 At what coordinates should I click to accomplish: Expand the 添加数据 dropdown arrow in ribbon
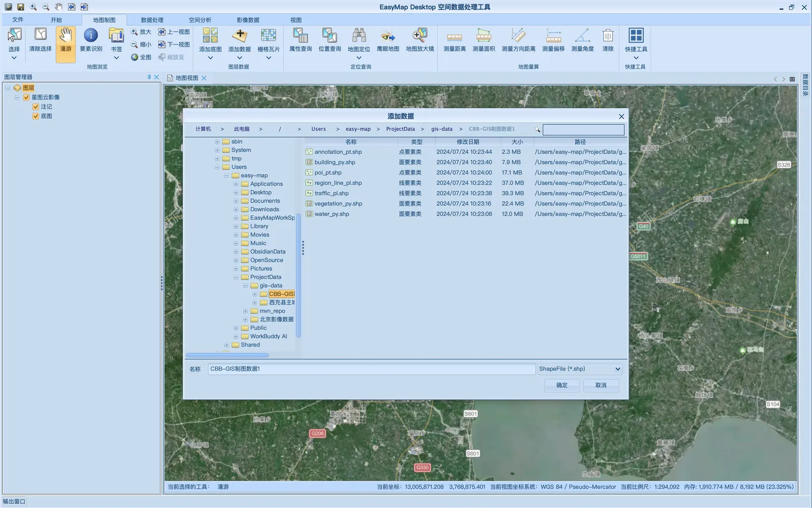pos(240,58)
